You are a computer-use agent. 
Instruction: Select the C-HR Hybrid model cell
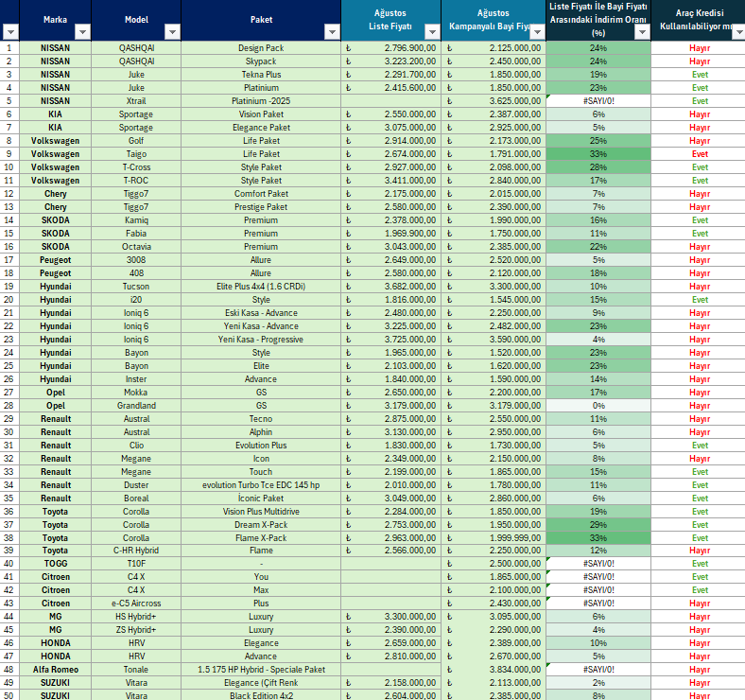tap(136, 551)
